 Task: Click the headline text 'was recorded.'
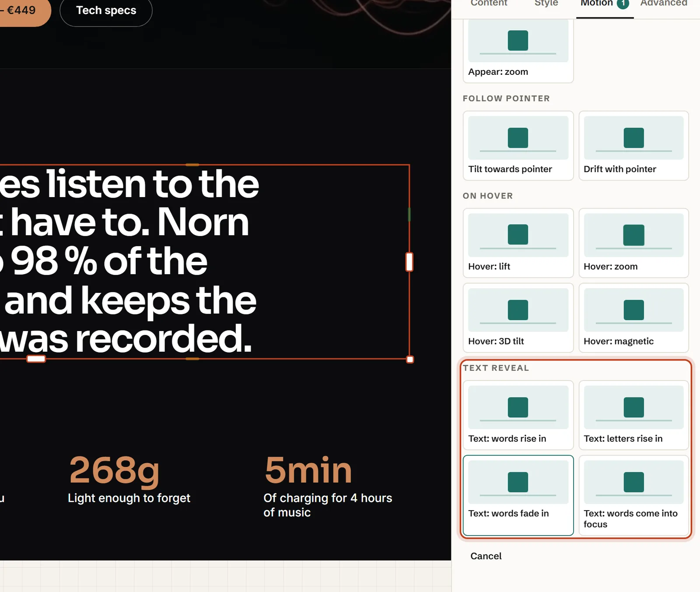pyautogui.click(x=126, y=339)
